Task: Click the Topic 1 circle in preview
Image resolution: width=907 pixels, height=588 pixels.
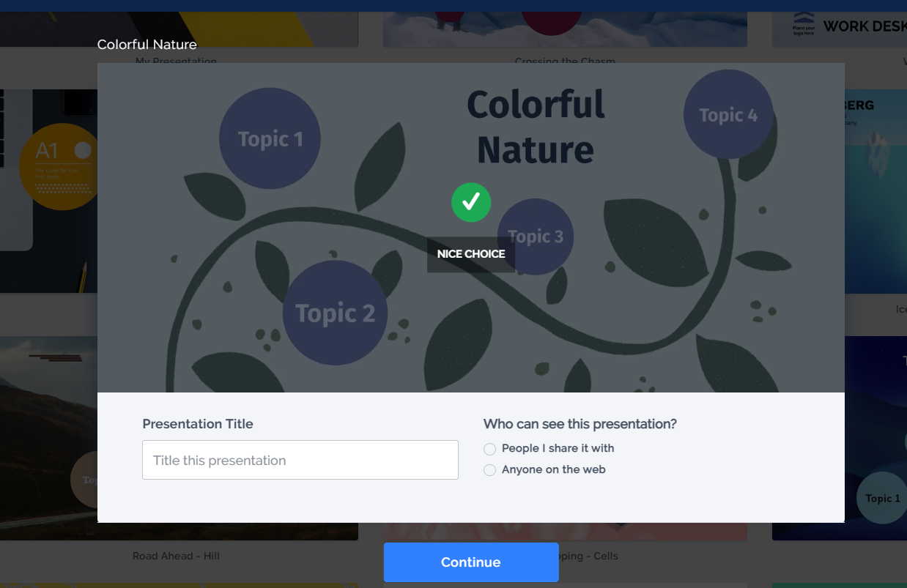Action: (270, 138)
